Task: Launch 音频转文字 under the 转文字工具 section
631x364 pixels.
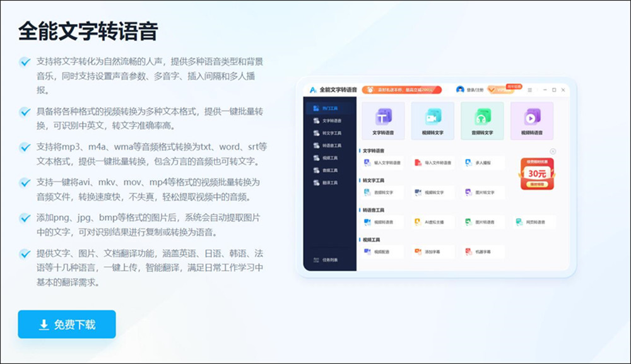Action: (x=383, y=192)
